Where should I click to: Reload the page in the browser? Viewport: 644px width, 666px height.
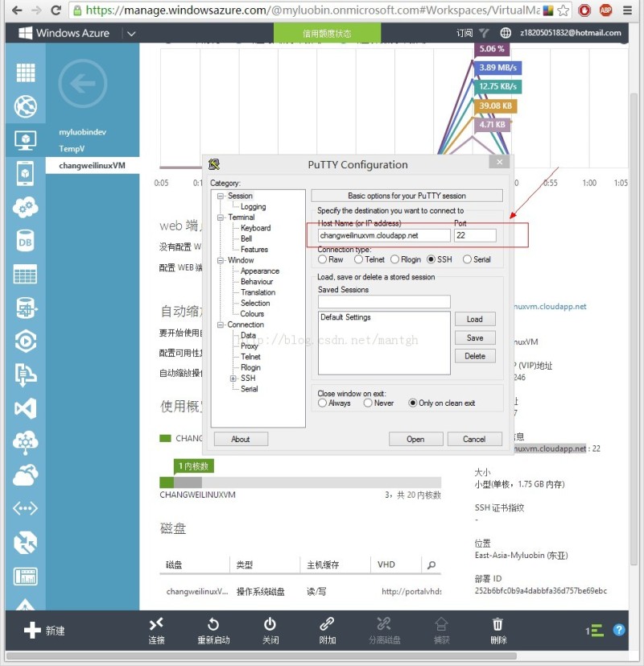coord(56,10)
